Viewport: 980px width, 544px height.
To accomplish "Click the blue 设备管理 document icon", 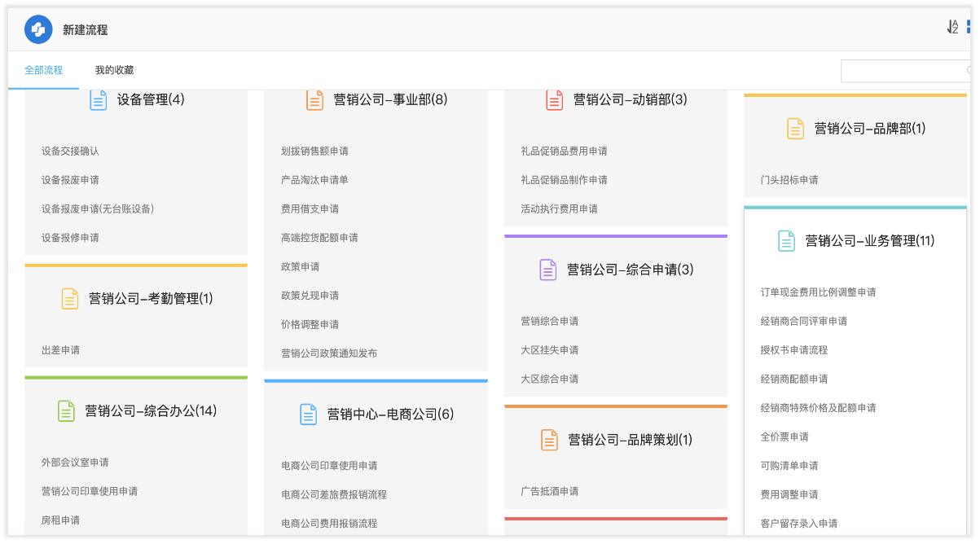I will click(x=98, y=99).
